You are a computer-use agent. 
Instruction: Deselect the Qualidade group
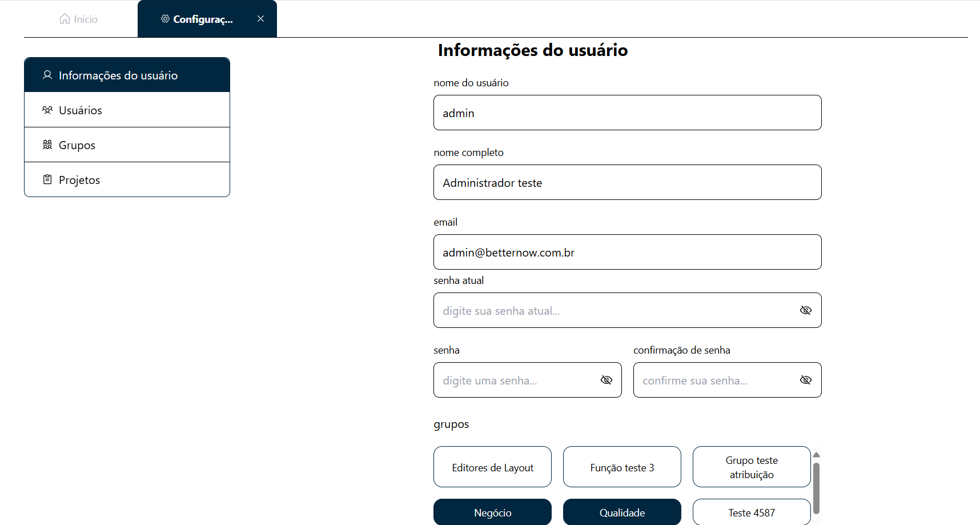click(622, 512)
